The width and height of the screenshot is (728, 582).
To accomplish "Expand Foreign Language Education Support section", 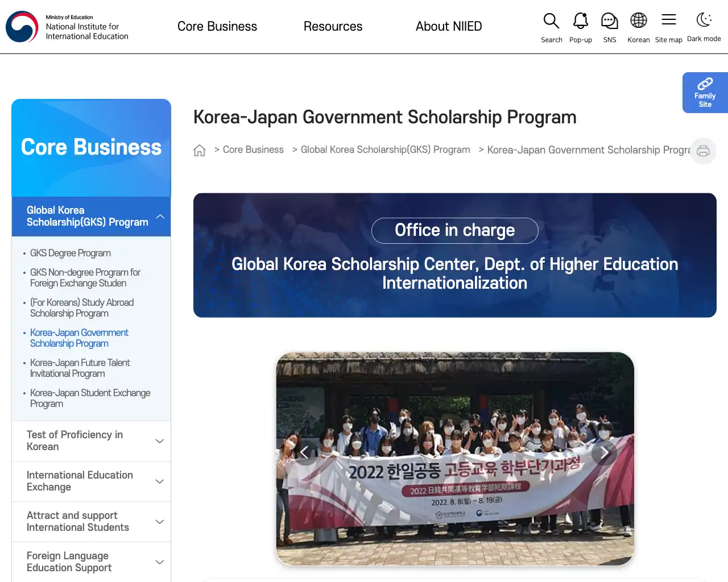I will [x=91, y=562].
